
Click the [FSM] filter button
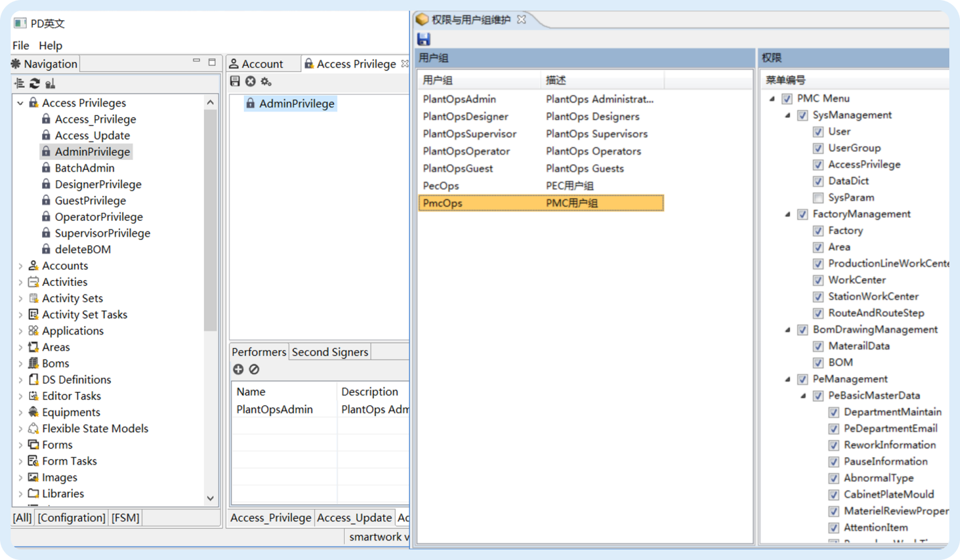125,517
